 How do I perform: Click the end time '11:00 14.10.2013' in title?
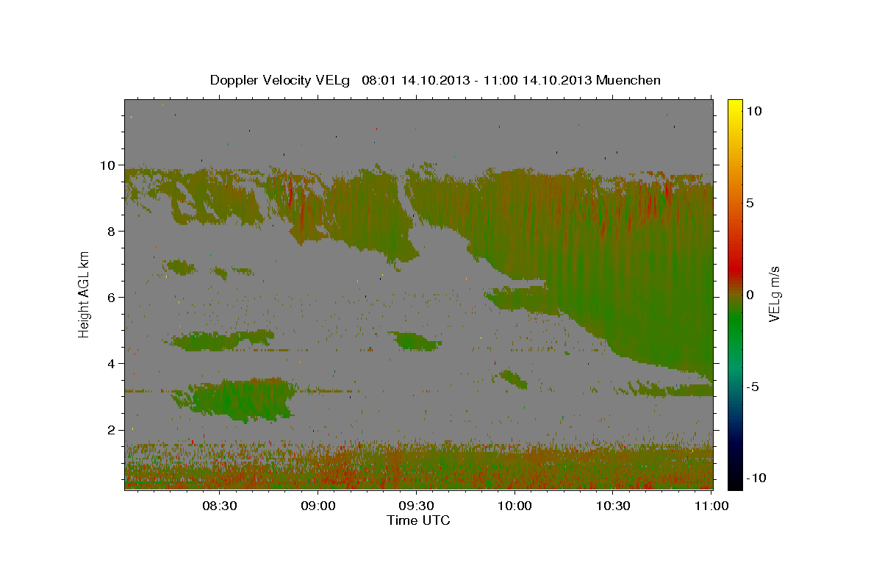click(x=537, y=80)
